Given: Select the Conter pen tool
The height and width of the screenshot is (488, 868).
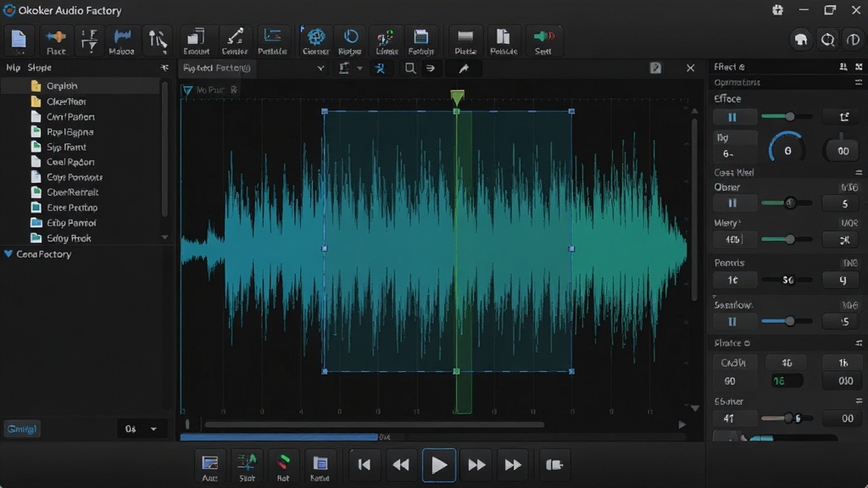Looking at the screenshot, I should click(235, 42).
